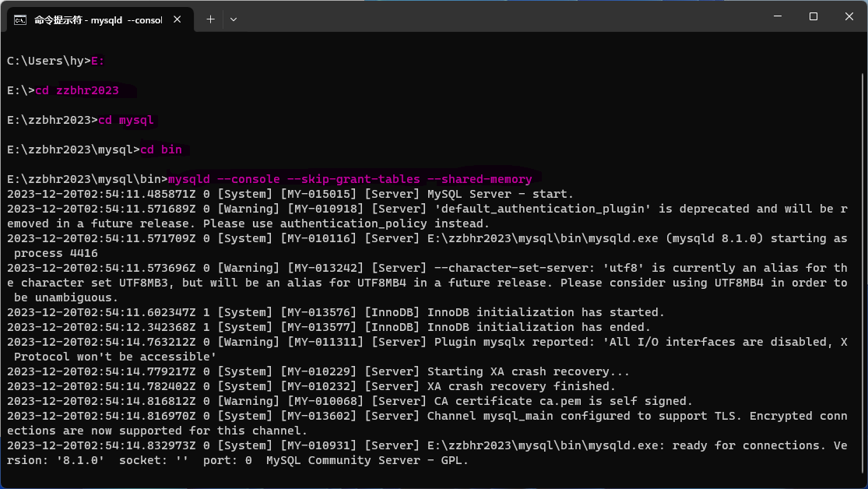
Task: Close the mysqld command prompt tab
Action: (x=177, y=19)
